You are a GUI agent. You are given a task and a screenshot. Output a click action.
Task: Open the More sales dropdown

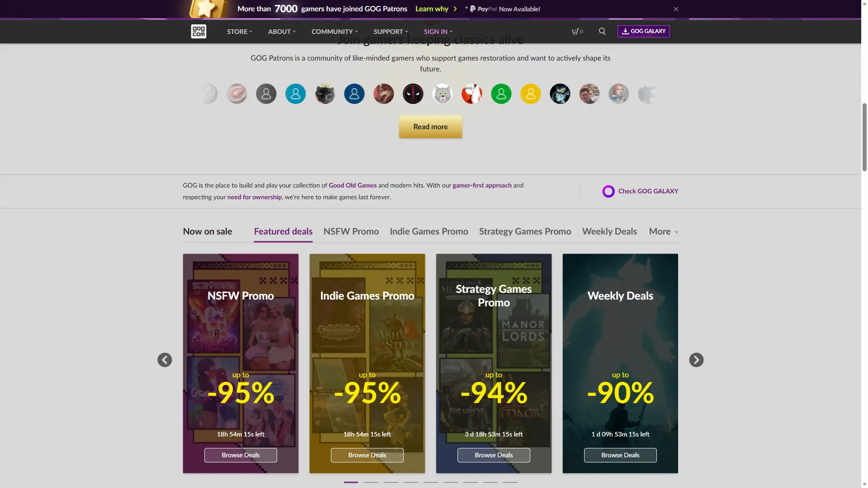pyautogui.click(x=663, y=231)
